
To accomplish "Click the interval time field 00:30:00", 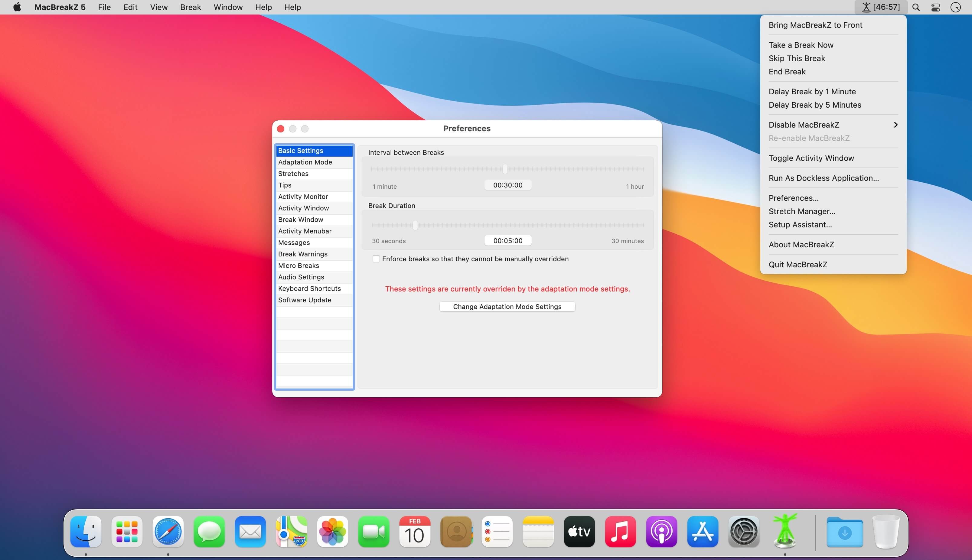I will tap(508, 185).
